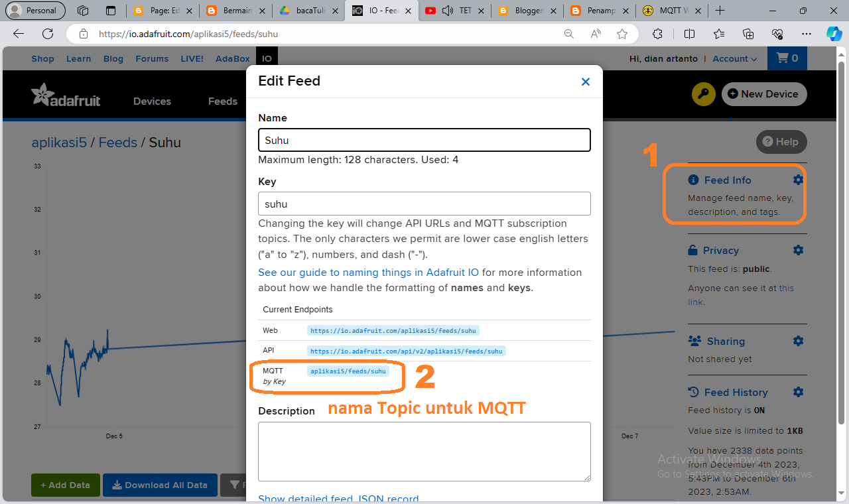The height and width of the screenshot is (504, 849).
Task: Click the yellow API key icon
Action: coord(703,94)
